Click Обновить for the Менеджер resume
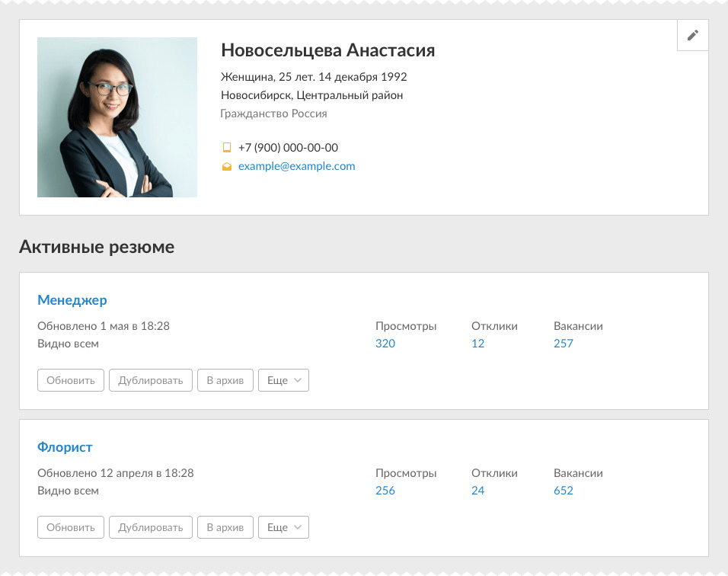Screen dimensions: 728x576 71,380
